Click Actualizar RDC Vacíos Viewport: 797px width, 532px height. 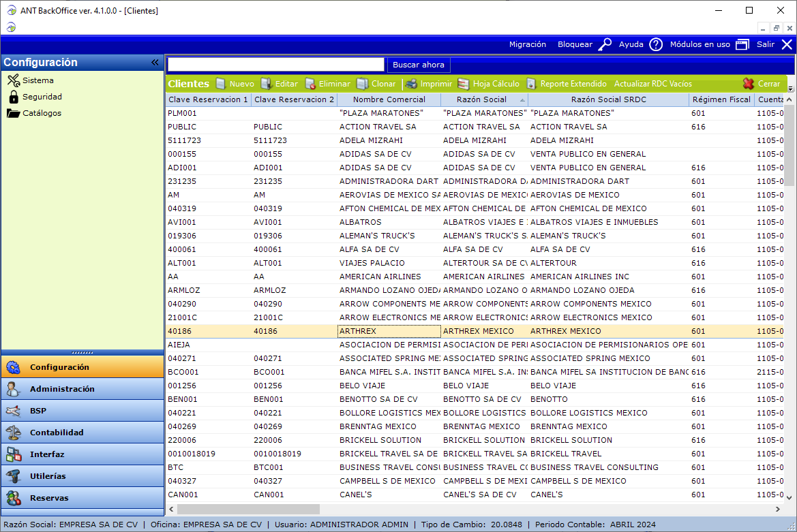click(x=652, y=84)
